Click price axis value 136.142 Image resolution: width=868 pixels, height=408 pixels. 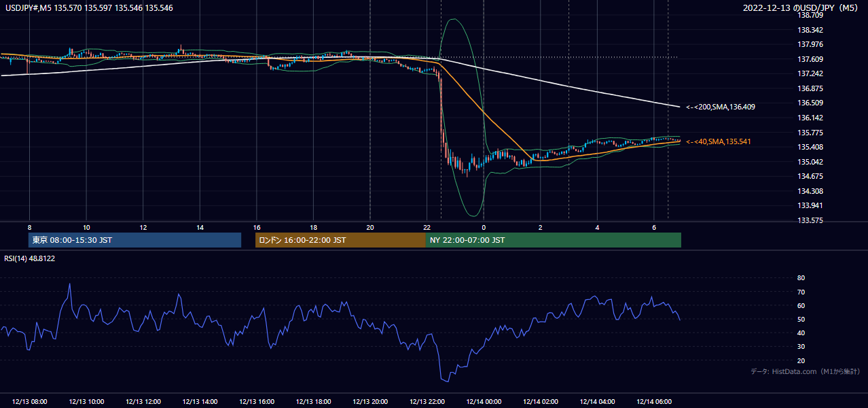pos(810,118)
